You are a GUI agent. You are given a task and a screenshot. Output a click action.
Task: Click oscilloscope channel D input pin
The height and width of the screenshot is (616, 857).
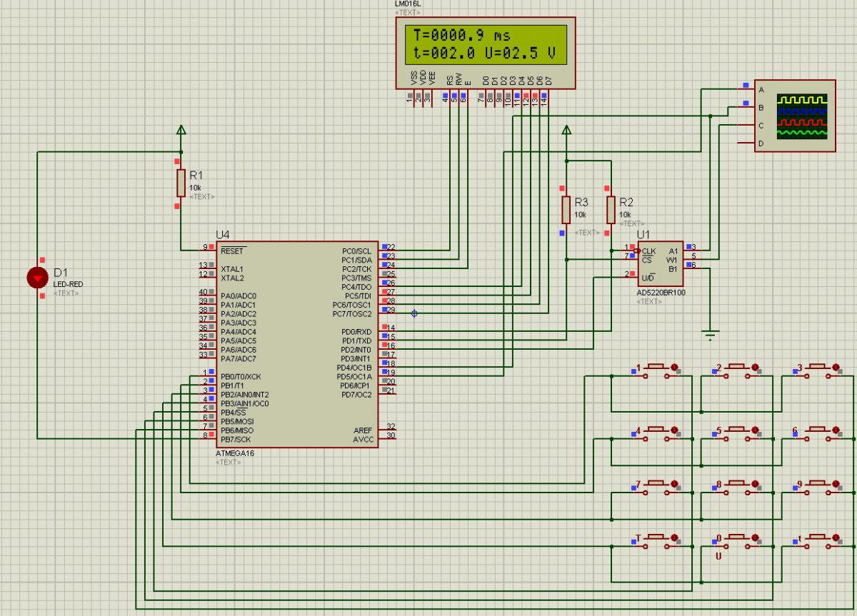point(747,143)
